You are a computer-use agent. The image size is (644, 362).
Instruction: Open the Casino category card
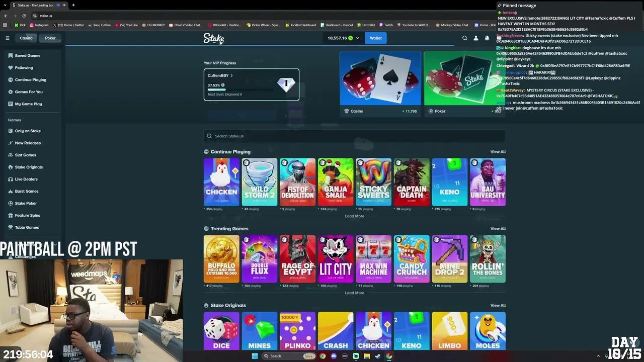tap(380, 84)
